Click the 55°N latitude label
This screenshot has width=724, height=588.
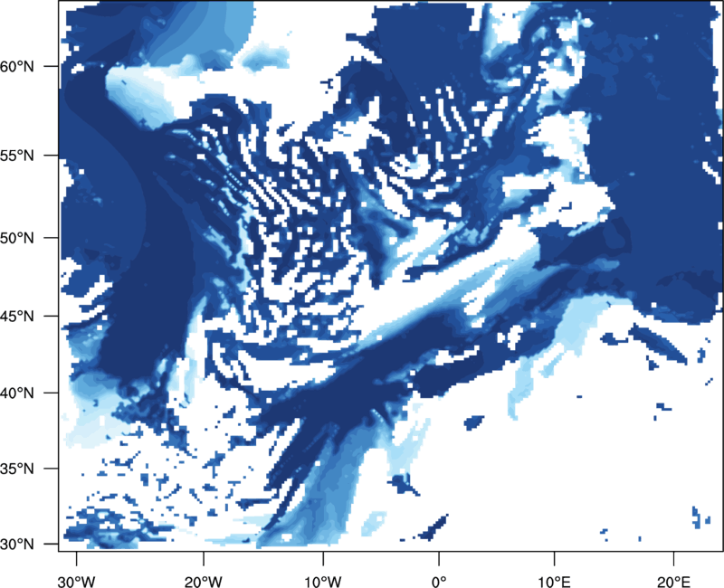tap(17, 156)
